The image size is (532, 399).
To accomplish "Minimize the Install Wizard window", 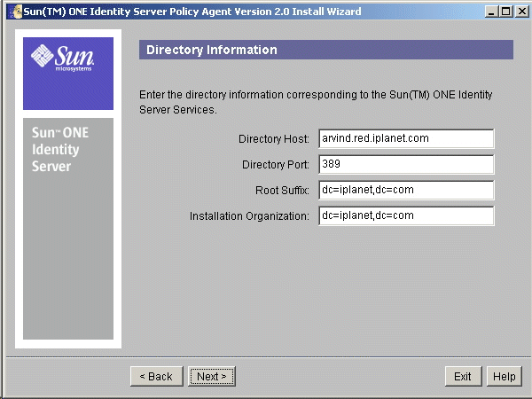I will pos(491,12).
